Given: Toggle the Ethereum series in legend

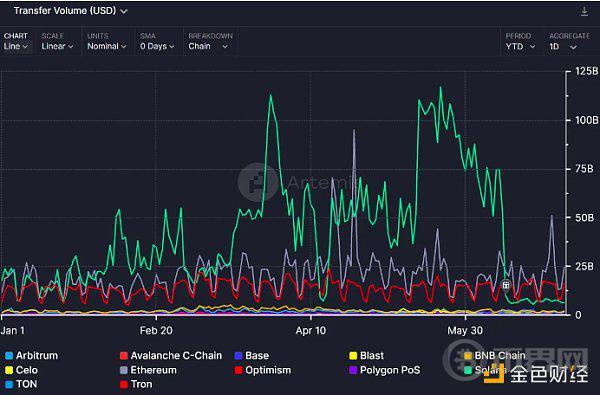Looking at the screenshot, I should pos(148,370).
